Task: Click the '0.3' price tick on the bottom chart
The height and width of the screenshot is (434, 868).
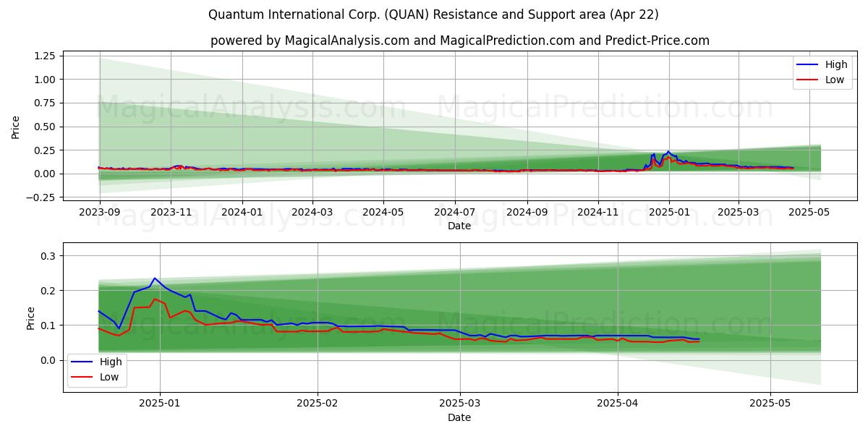Action: (x=49, y=256)
